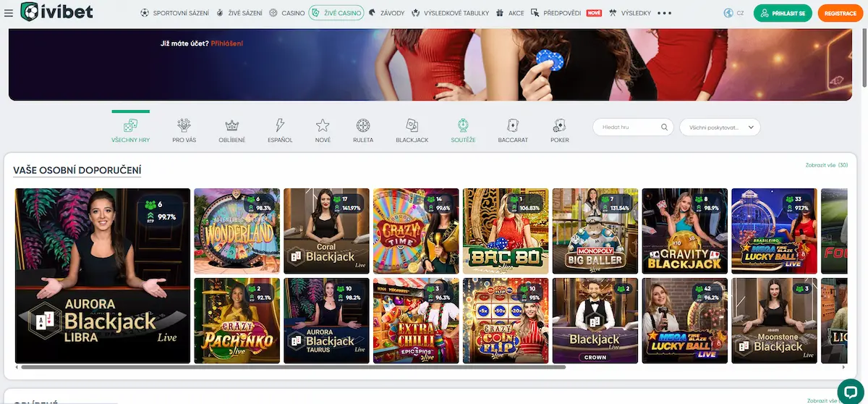868x404 pixels.
Task: Select Soutěže category
Action: pos(463,130)
